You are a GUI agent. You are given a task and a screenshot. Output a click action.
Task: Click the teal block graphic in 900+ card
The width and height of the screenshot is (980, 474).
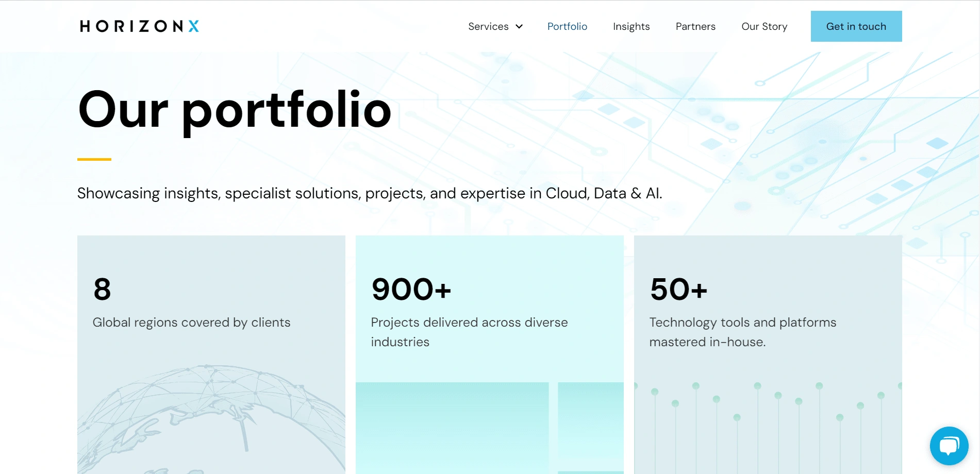coord(490,428)
